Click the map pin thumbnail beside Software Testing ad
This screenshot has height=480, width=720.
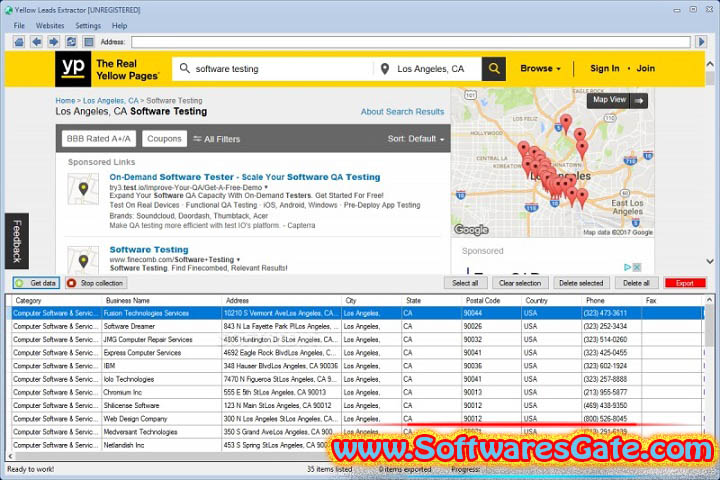(83, 260)
